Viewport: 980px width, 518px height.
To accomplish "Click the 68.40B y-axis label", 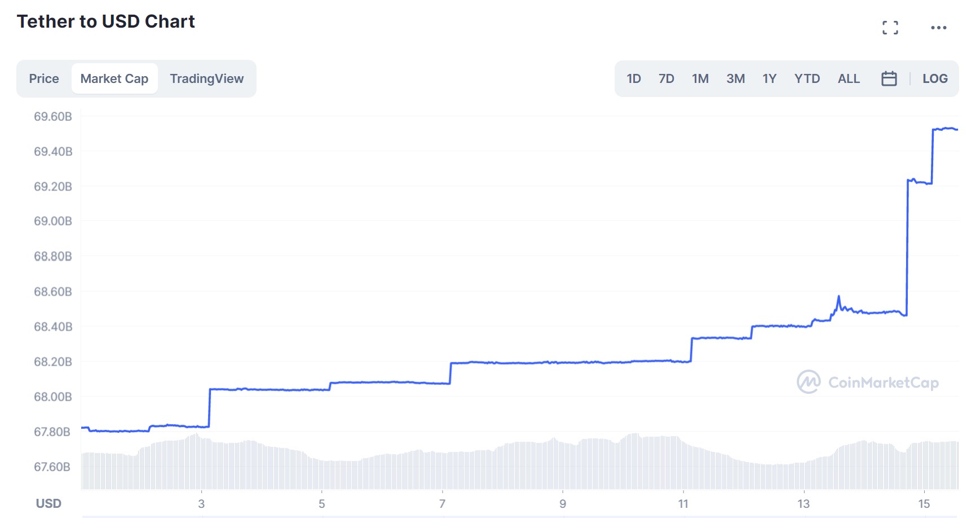I will [53, 327].
